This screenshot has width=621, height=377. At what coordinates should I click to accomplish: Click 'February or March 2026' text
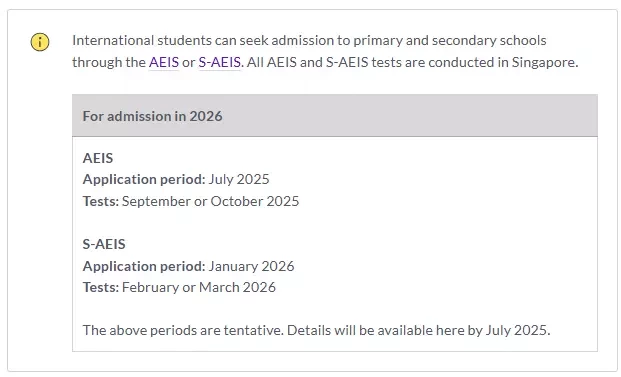click(199, 287)
